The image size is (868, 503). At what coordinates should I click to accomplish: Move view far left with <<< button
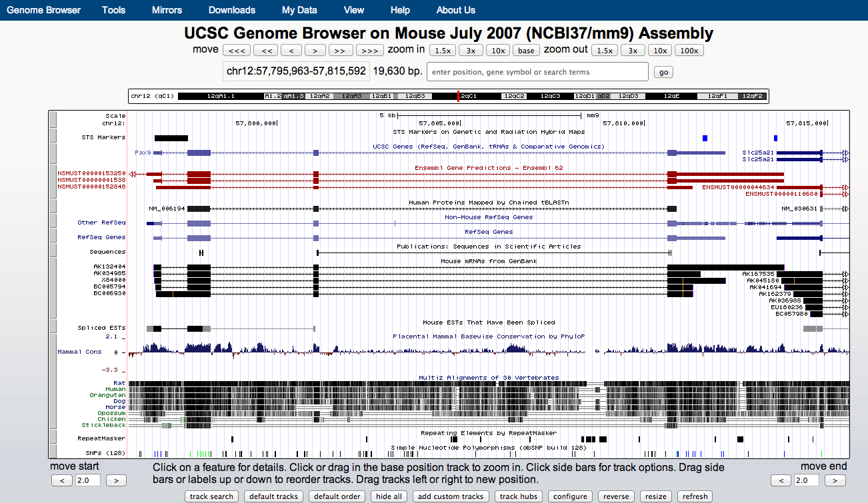click(x=237, y=51)
